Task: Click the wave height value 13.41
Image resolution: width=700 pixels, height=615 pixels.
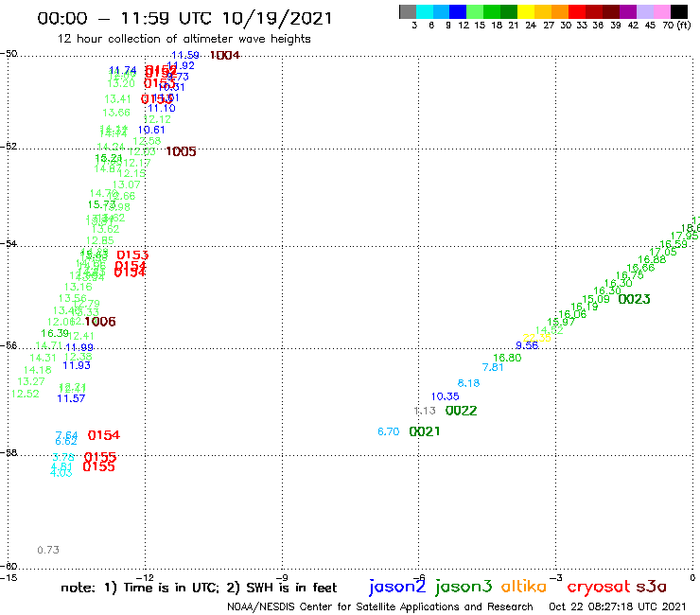Action: [118, 99]
